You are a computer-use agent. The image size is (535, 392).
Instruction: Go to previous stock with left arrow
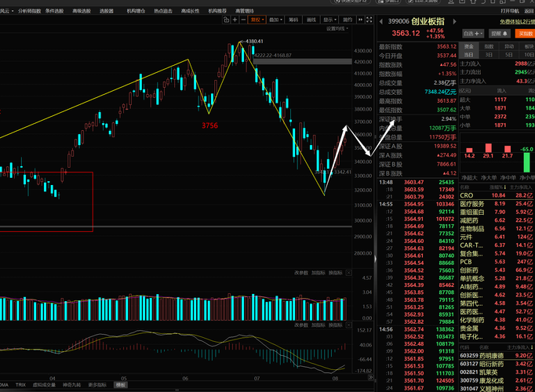point(380,21)
